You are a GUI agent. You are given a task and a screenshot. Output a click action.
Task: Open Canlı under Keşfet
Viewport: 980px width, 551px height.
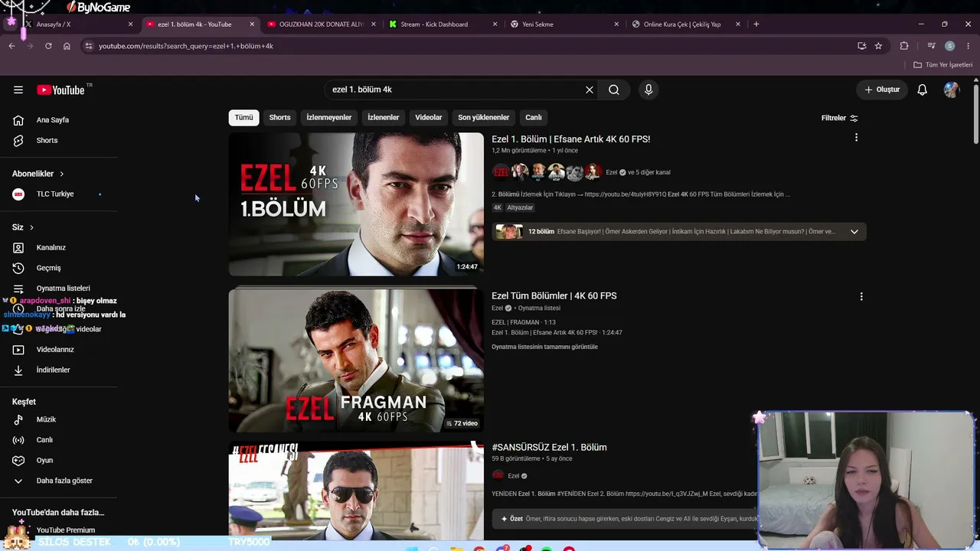point(44,440)
